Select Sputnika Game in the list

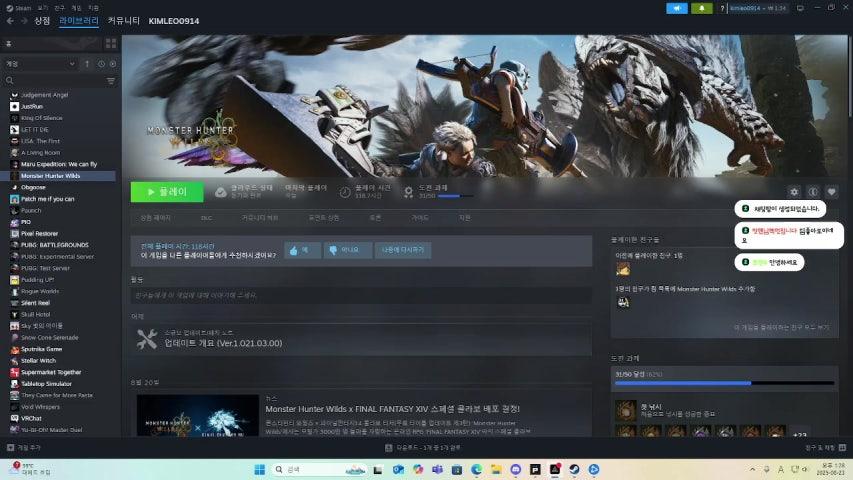[x=41, y=349]
